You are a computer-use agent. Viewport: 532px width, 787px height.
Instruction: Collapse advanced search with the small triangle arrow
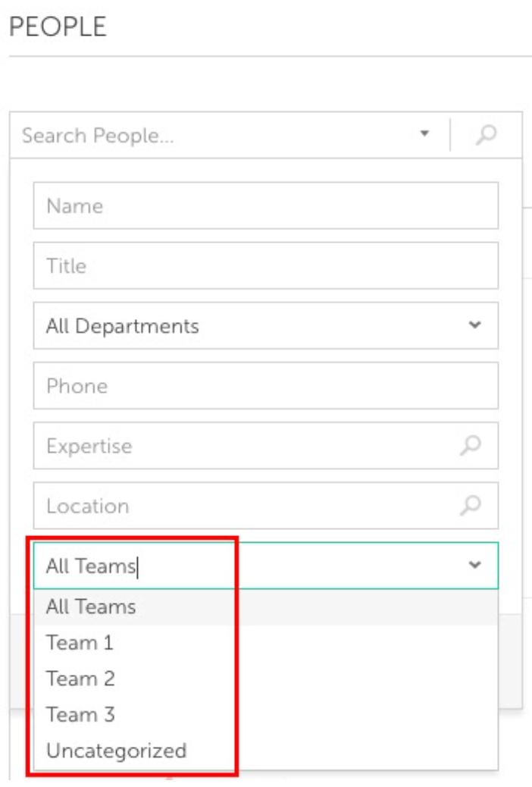[x=424, y=133]
